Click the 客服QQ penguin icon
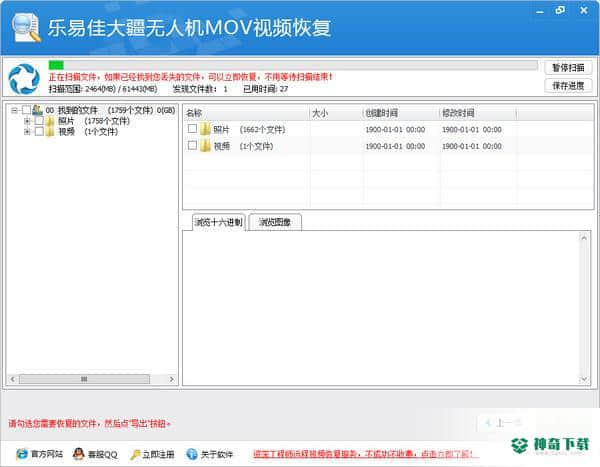 pos(78,454)
